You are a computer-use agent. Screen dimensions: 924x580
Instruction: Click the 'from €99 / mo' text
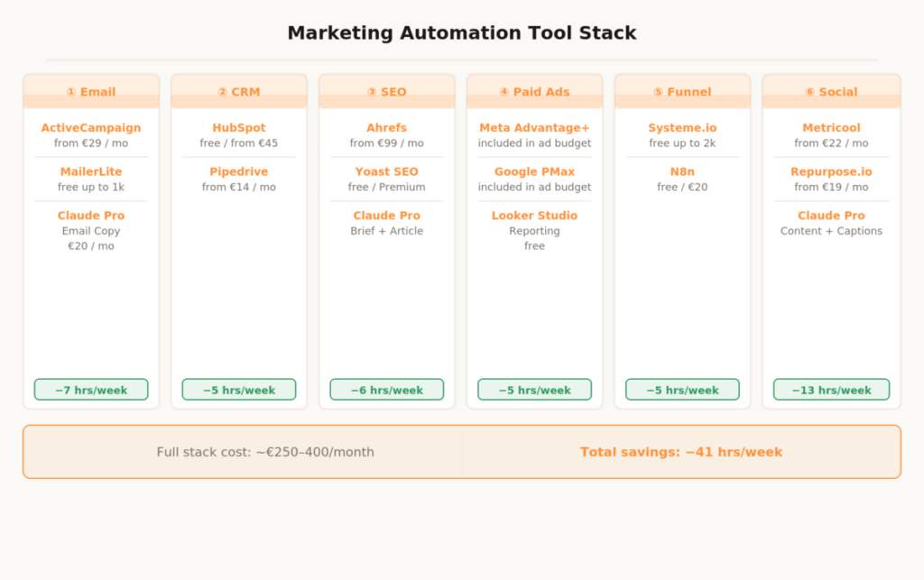[386, 143]
